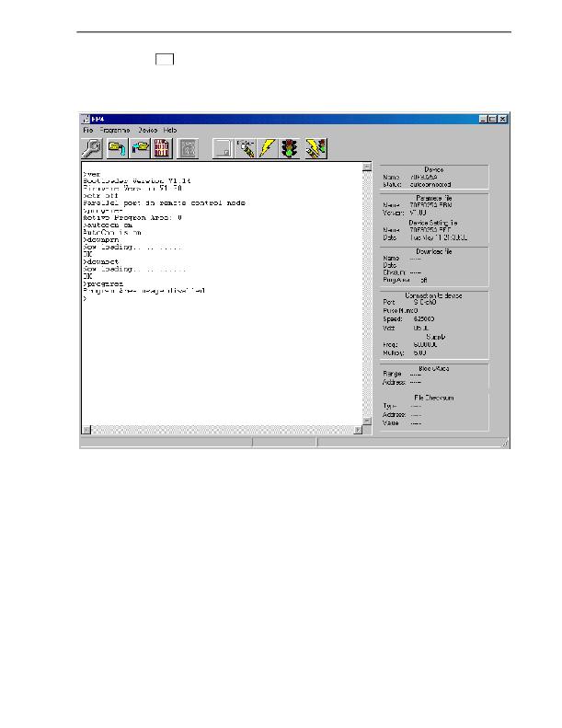Start programming with the yellow lightning icon
This screenshot has height=728, width=562.
[x=268, y=148]
